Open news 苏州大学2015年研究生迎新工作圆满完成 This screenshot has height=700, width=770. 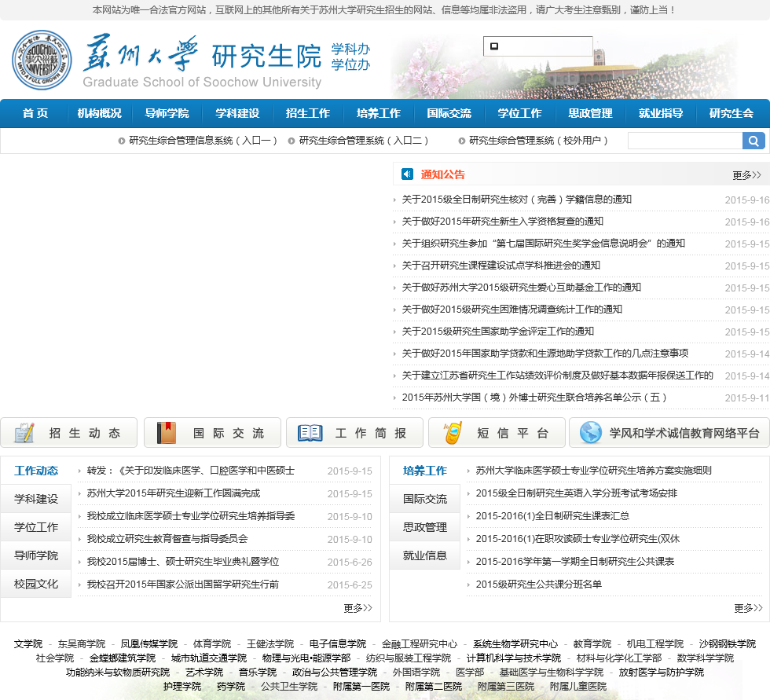click(174, 493)
